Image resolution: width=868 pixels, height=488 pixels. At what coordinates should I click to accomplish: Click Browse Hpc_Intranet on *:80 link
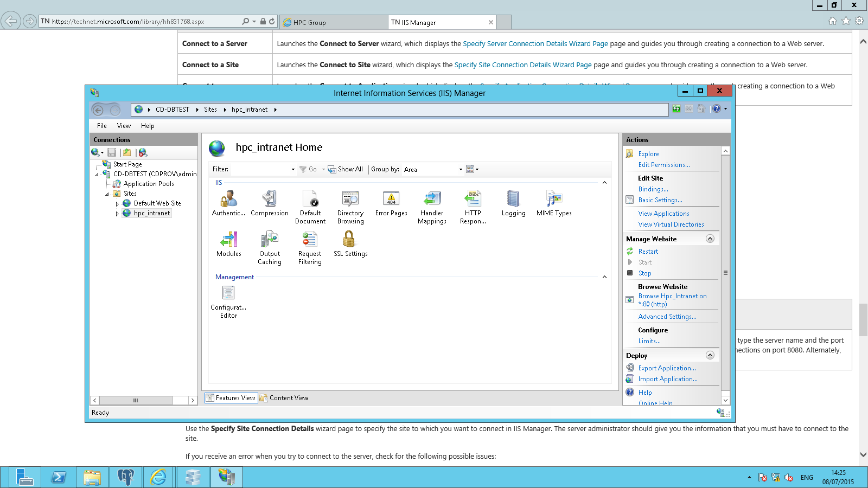coord(672,300)
